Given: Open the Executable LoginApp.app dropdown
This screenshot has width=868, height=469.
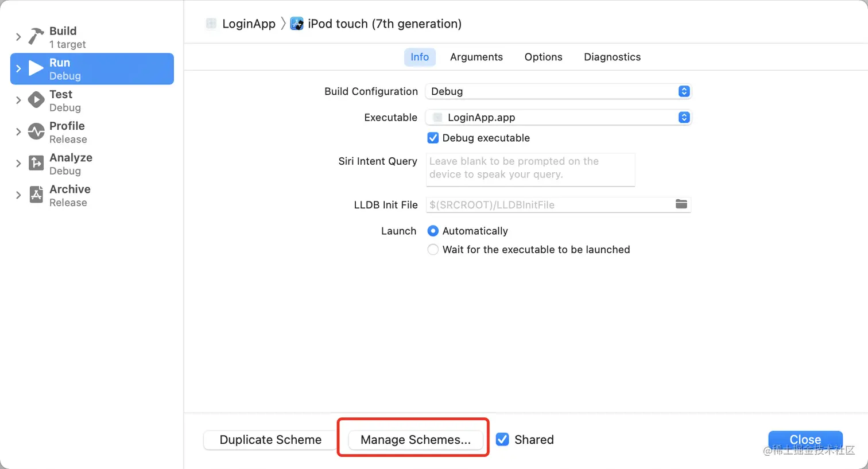Looking at the screenshot, I should pyautogui.click(x=558, y=117).
